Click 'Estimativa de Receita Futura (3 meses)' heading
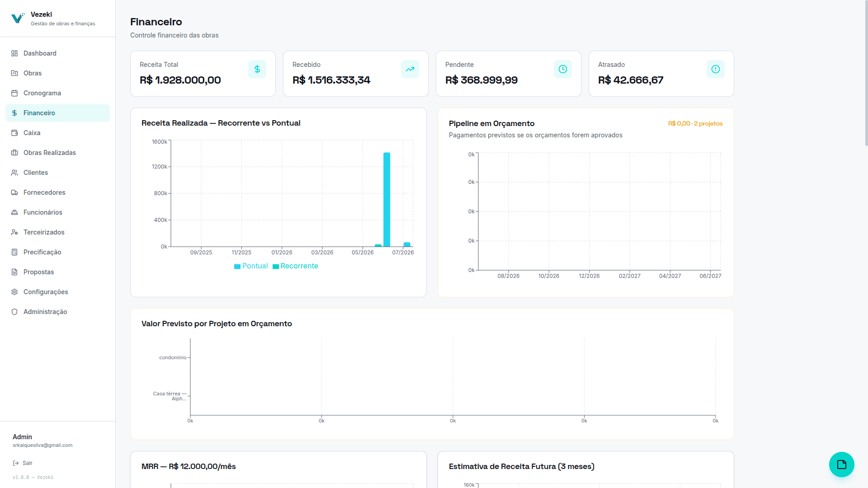The image size is (868, 488). pos(522,466)
